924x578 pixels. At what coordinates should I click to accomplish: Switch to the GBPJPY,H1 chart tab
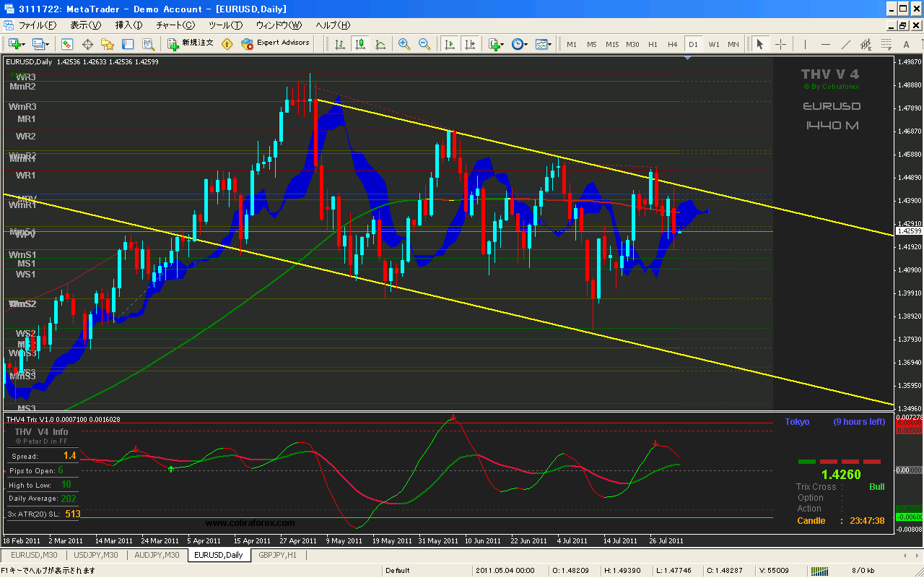[279, 555]
